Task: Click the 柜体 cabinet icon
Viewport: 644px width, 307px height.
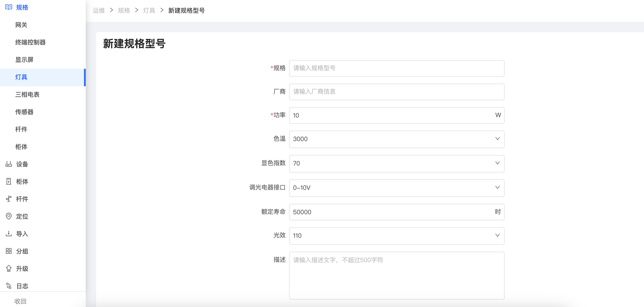Action: pos(9,181)
